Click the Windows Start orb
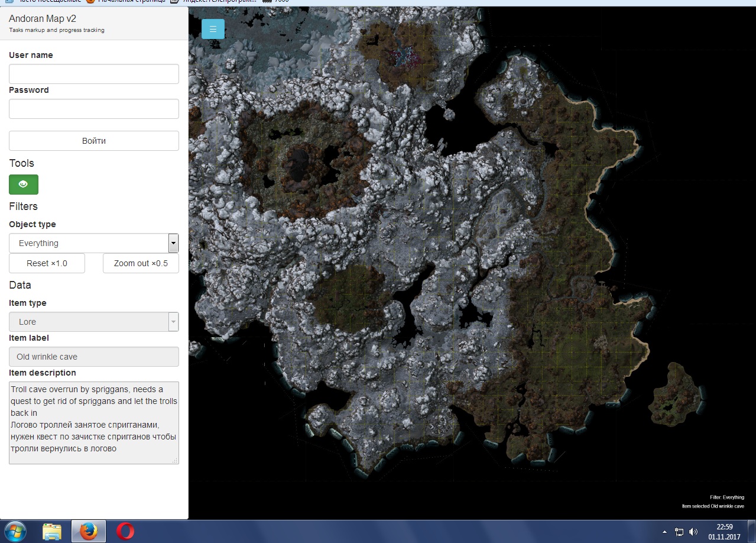Image resolution: width=756 pixels, height=543 pixels. pyautogui.click(x=15, y=531)
